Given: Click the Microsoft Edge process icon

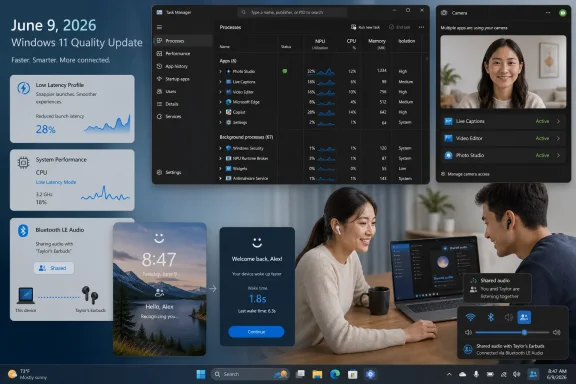Looking at the screenshot, I should pos(228,102).
